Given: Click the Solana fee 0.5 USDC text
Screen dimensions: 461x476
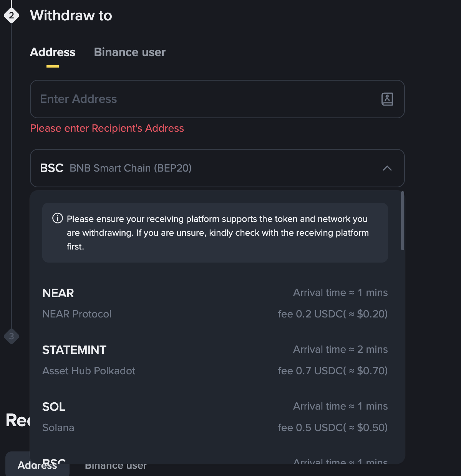Looking at the screenshot, I should (x=332, y=428).
